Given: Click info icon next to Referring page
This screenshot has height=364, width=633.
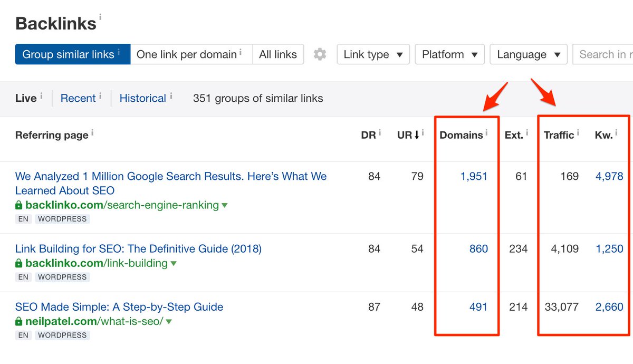Looking at the screenshot, I should click(x=92, y=132).
